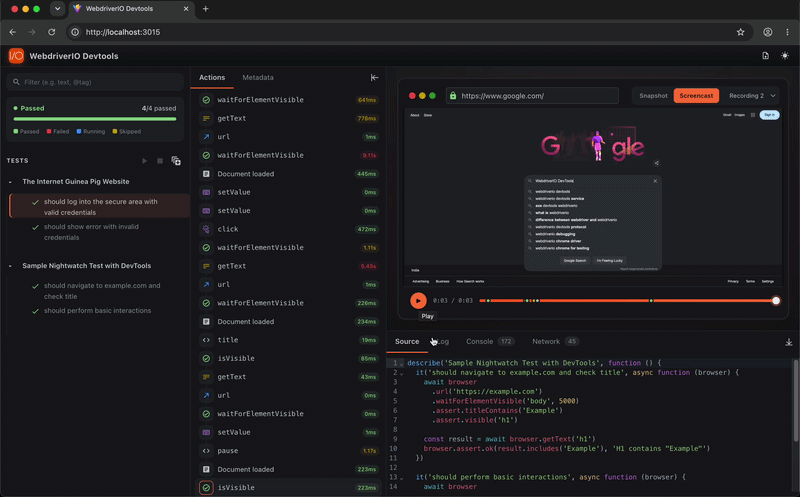Switch to Snapshot view
The height and width of the screenshot is (497, 800).
pyautogui.click(x=653, y=95)
